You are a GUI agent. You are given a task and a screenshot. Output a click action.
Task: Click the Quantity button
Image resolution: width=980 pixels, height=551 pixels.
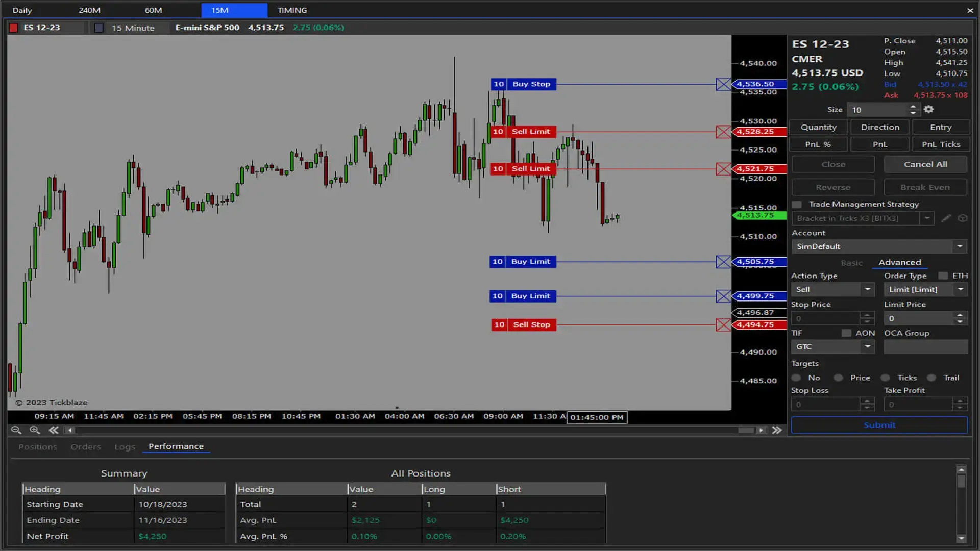[818, 127]
